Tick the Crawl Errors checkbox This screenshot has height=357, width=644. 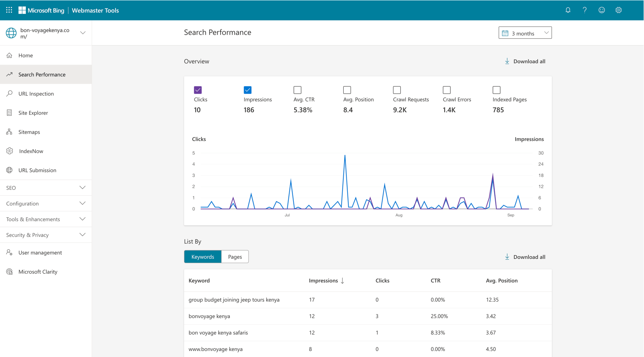446,90
